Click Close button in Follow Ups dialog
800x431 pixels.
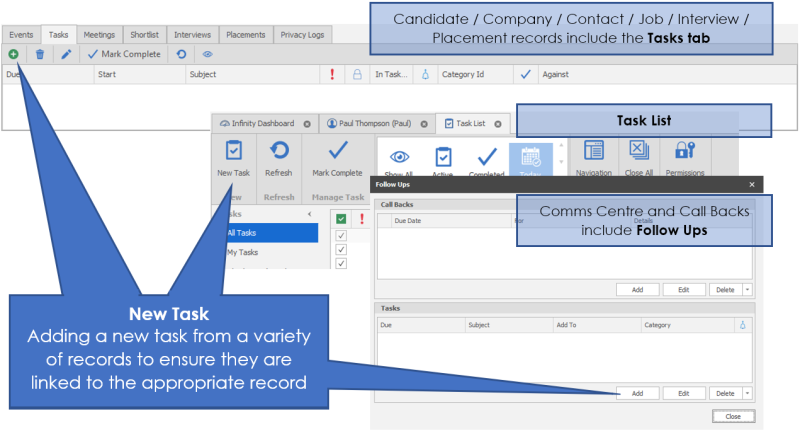coord(733,416)
